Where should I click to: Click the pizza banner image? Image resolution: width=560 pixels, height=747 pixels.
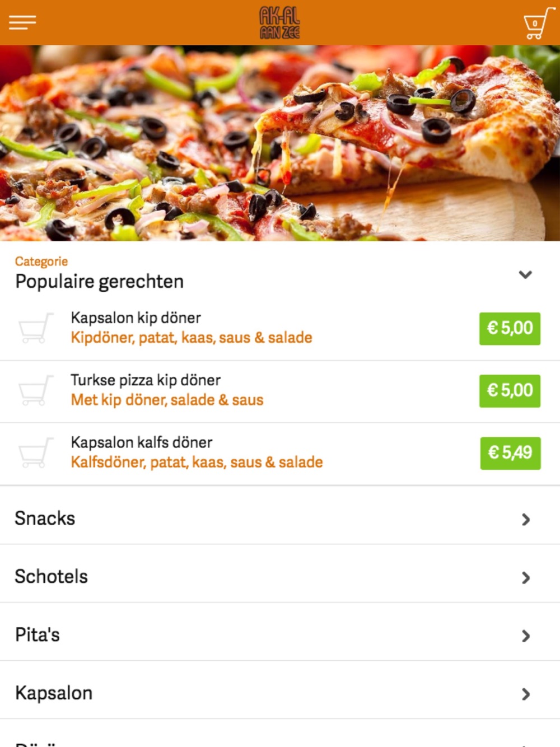280,143
